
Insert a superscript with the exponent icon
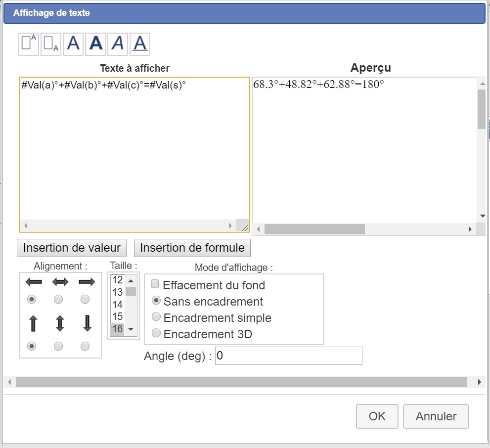point(28,44)
